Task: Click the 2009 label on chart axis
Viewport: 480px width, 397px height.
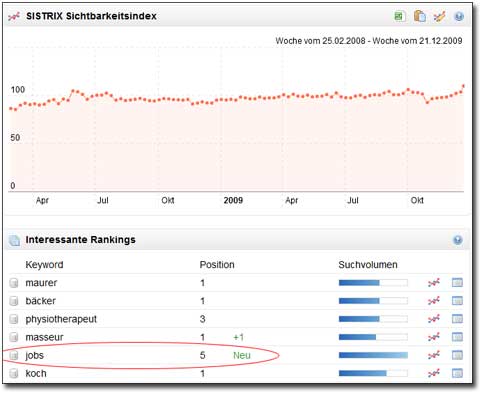Action: [233, 200]
